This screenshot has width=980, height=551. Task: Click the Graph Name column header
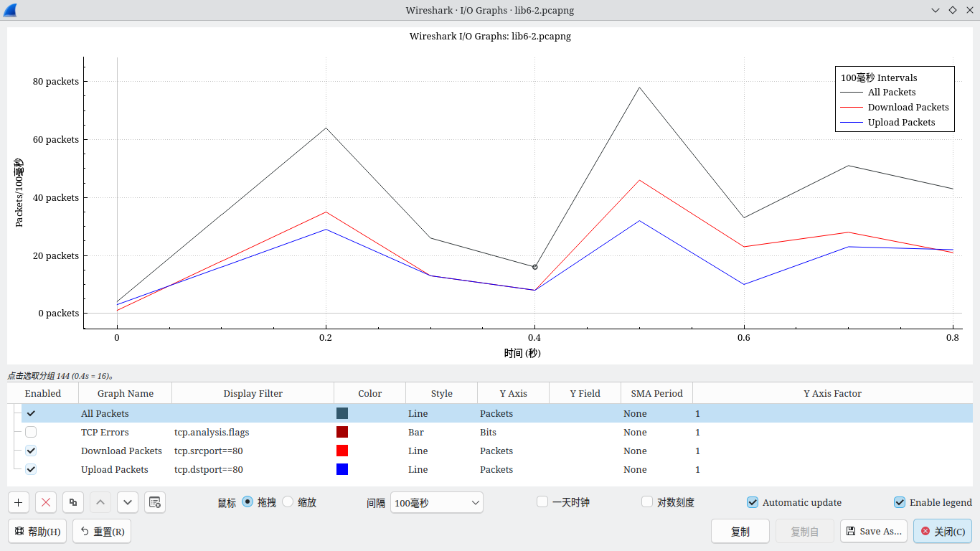point(126,393)
